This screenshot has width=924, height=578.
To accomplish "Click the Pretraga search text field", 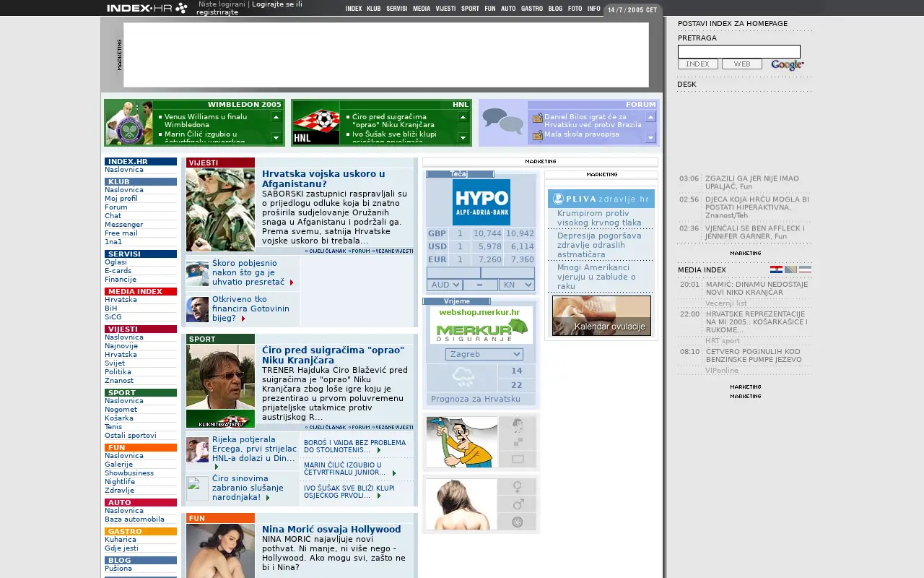I will (739, 51).
